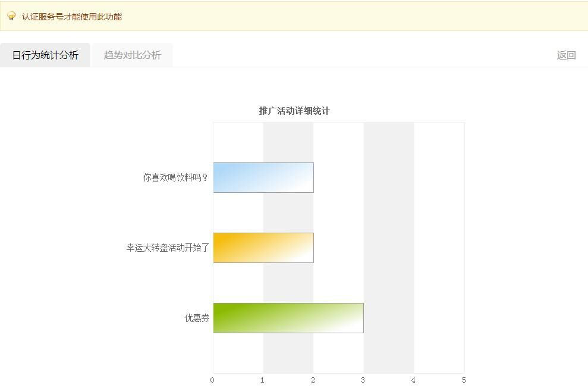This screenshot has height=388, width=588.
Task: Click the 优惠券 category label
Action: (x=197, y=318)
